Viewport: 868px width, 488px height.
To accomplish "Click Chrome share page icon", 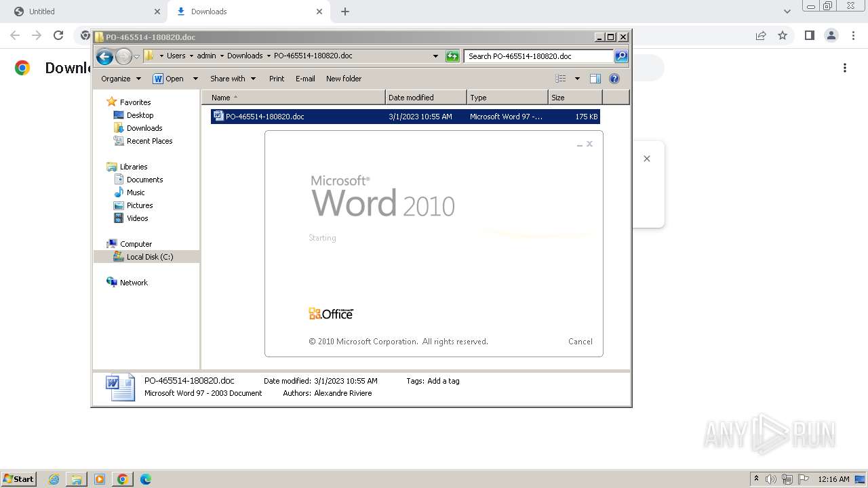I will coord(761,35).
